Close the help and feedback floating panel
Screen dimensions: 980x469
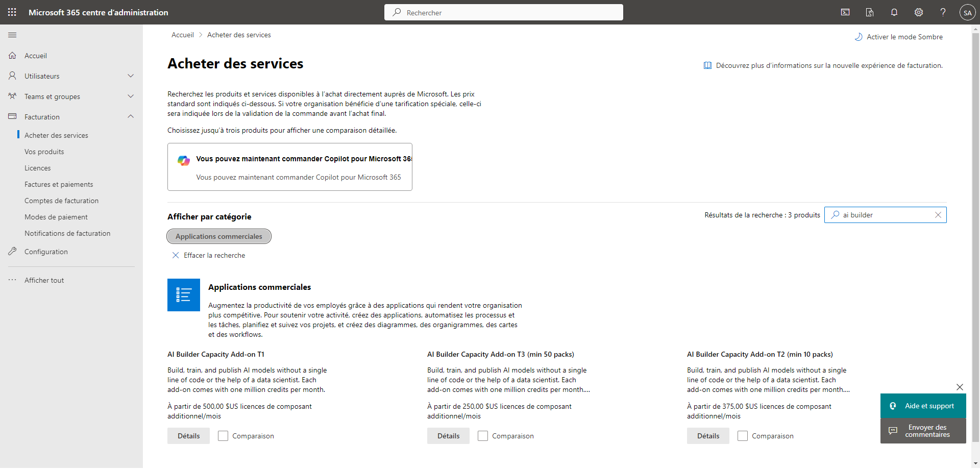coord(960,387)
